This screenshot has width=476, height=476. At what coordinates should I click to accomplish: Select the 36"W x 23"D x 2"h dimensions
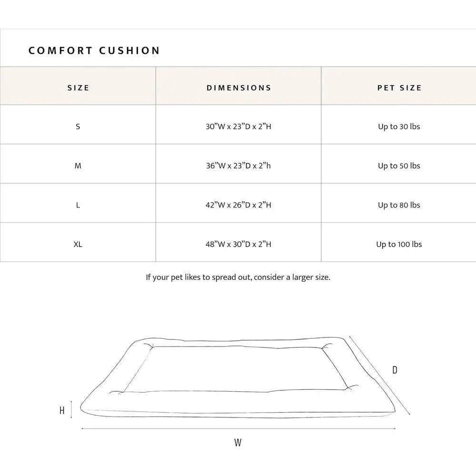click(238, 166)
